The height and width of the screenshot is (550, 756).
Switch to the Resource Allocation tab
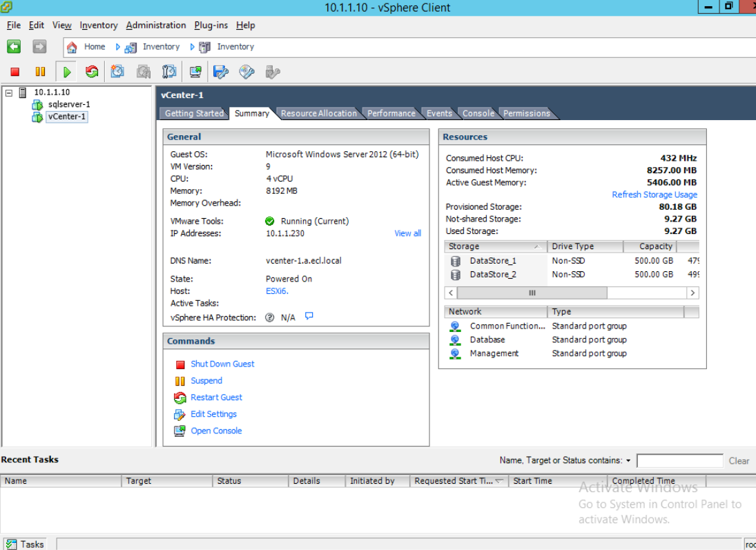319,113
